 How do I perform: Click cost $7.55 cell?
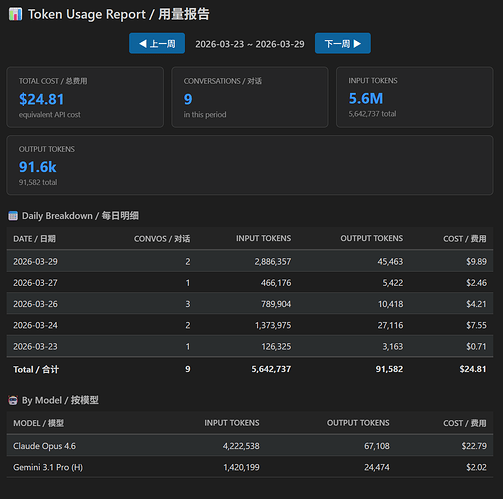(476, 325)
